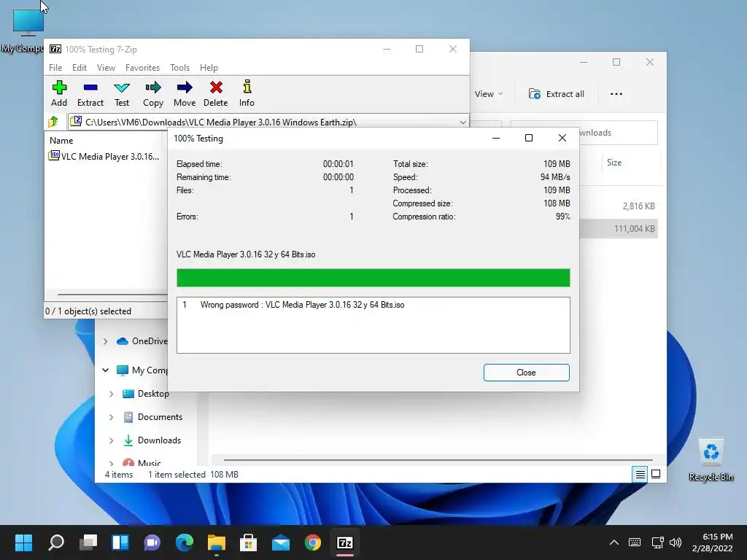Open the volume tray icon

pos(675,542)
